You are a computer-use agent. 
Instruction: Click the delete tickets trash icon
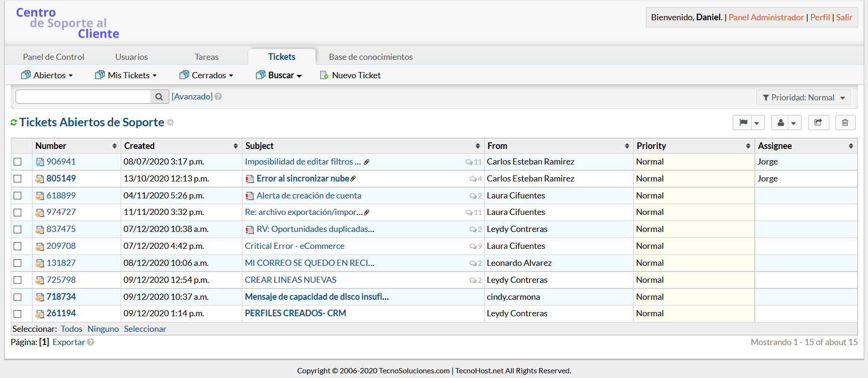(x=845, y=123)
